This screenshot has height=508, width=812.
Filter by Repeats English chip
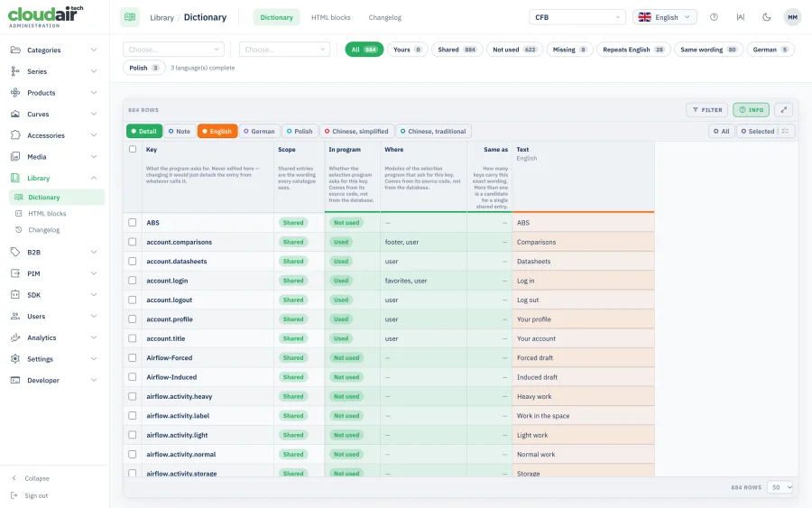point(633,50)
